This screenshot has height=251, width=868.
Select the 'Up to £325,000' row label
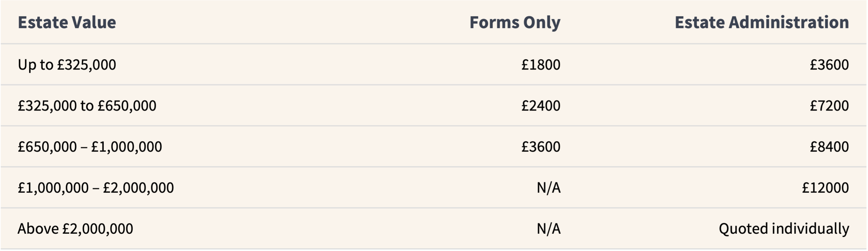pyautogui.click(x=67, y=65)
